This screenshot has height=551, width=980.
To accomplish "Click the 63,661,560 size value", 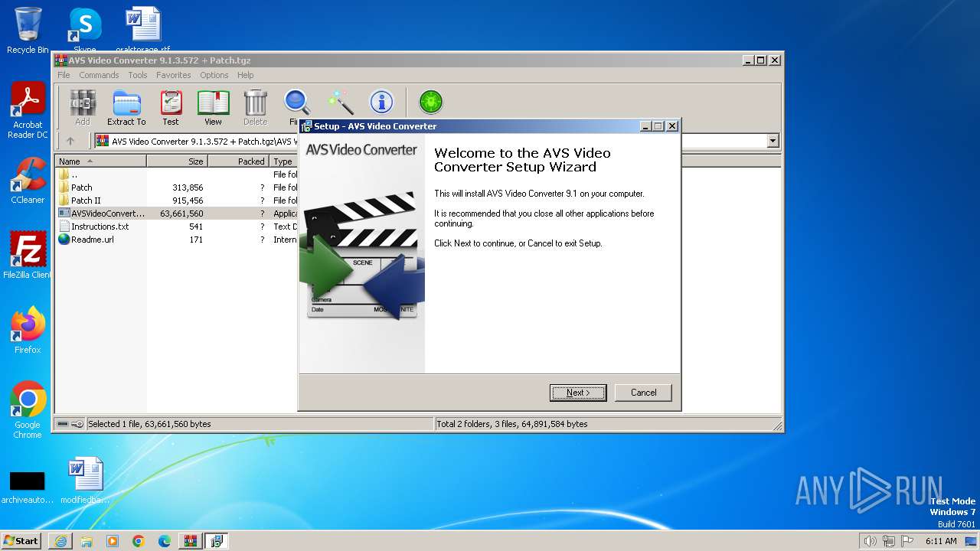I will pyautogui.click(x=181, y=214).
